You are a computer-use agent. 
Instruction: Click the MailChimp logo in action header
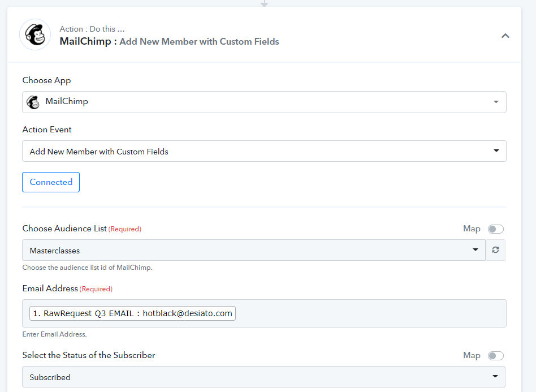click(35, 35)
